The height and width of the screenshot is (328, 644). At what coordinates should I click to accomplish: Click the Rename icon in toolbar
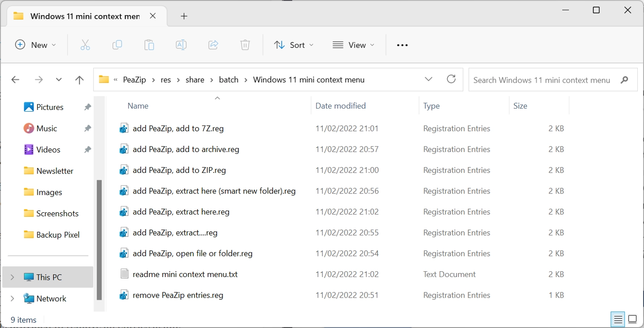tap(181, 45)
